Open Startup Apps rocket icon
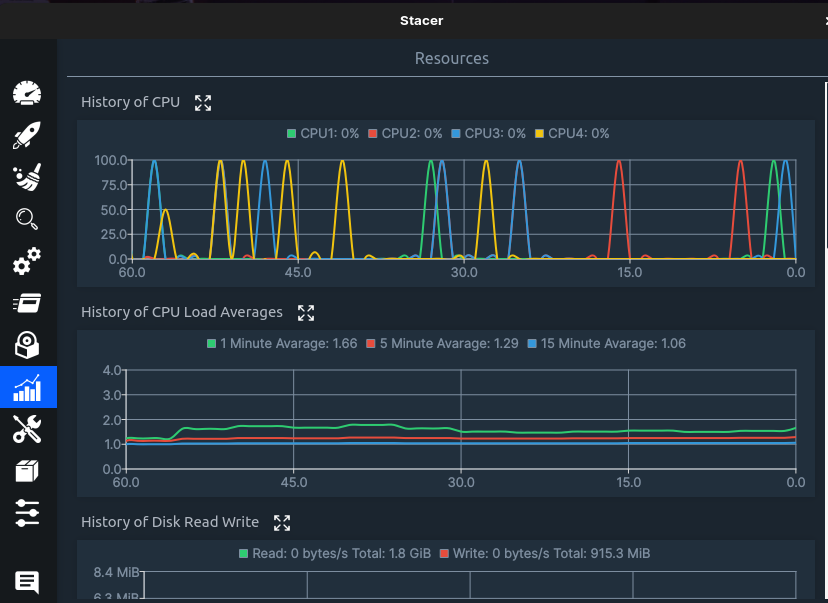Screen dimensions: 828x603 click(x=27, y=136)
